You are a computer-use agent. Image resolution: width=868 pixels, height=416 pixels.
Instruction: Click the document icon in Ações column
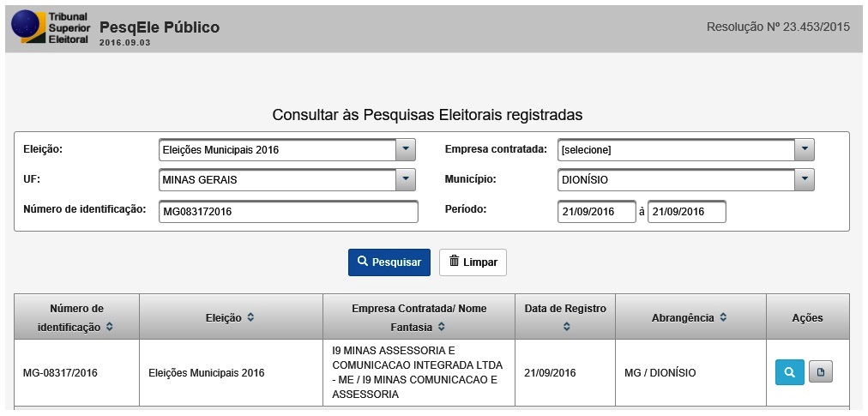pyautogui.click(x=821, y=373)
